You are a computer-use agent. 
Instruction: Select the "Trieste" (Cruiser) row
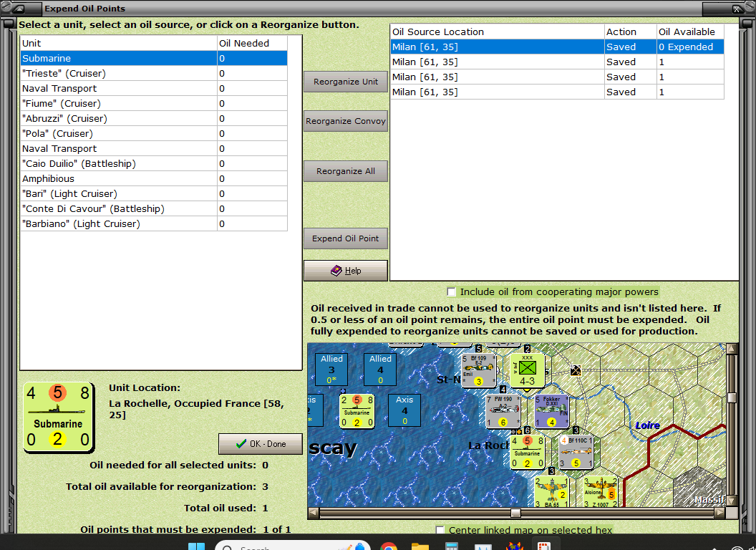point(154,73)
